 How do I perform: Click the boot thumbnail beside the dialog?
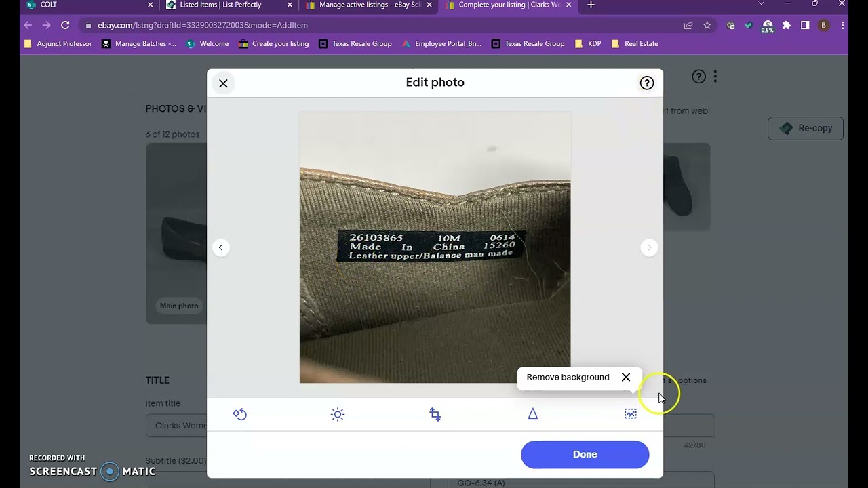tap(686, 187)
